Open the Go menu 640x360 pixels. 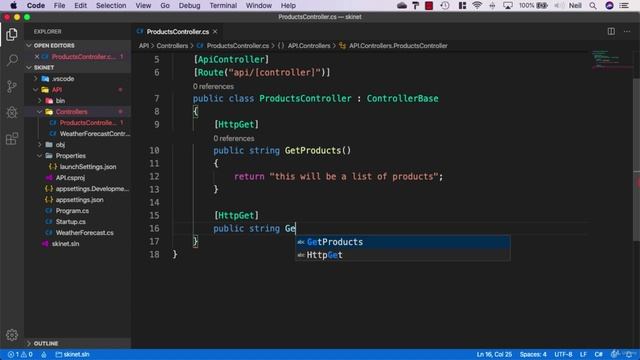(165, 5)
